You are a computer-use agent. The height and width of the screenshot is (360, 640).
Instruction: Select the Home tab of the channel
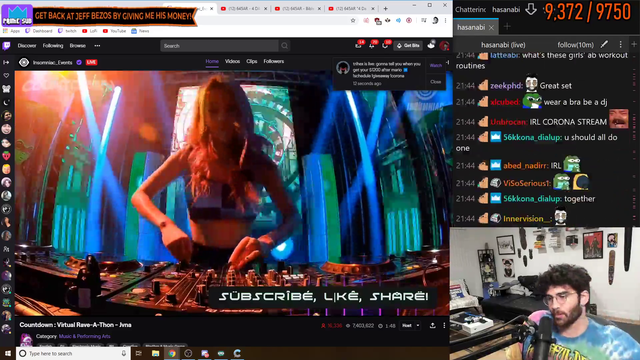pos(212,61)
